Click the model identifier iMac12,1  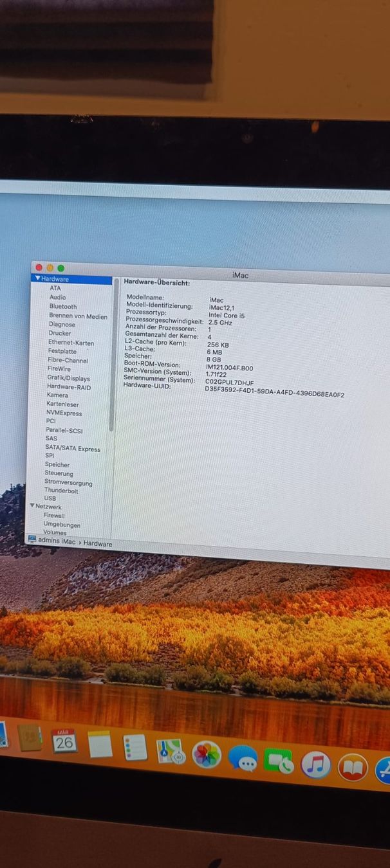(222, 308)
